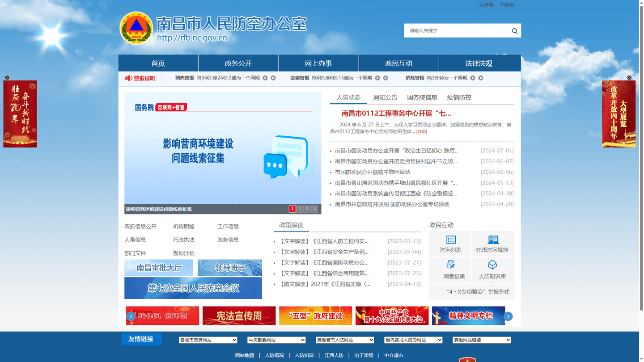The width and height of the screenshot is (644, 362).
Task: Switch to 疫情防控 tab
Action: coord(459,97)
